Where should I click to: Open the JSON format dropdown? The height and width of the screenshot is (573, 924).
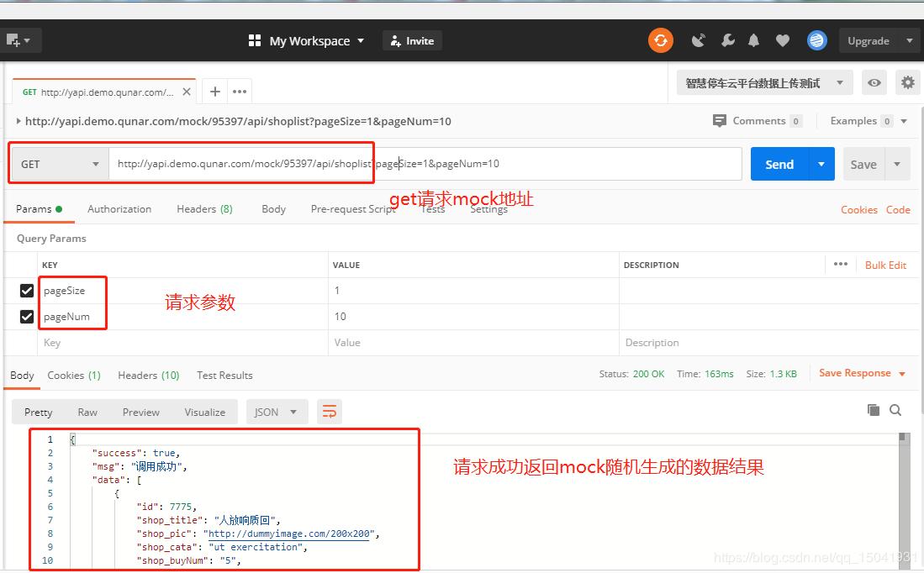click(x=276, y=412)
